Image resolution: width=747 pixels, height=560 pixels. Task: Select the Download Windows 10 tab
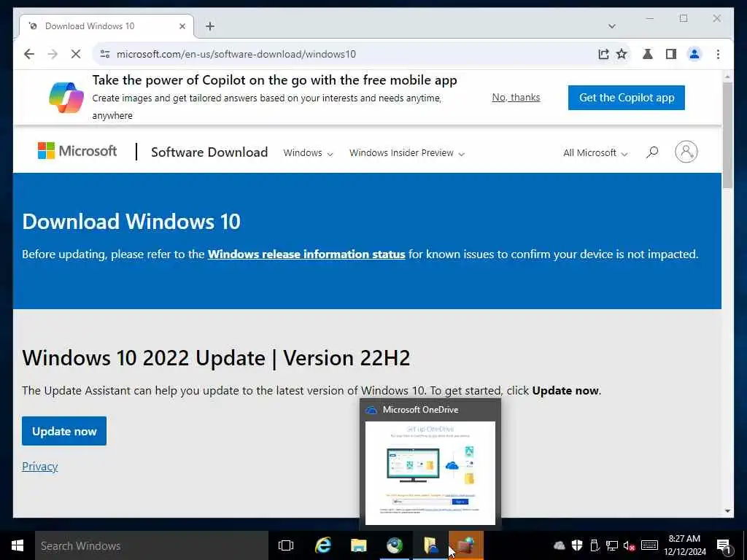point(107,26)
